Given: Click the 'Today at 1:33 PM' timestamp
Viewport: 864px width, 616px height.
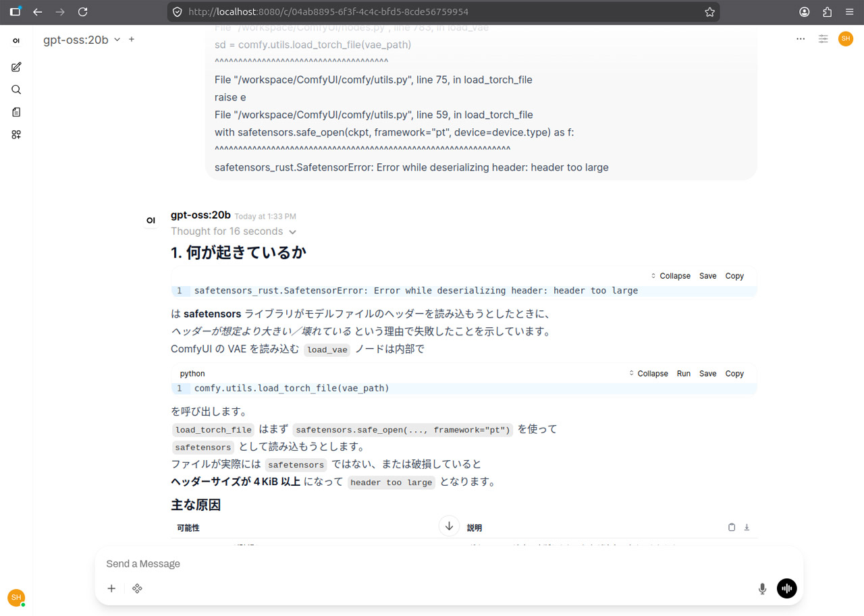Looking at the screenshot, I should click(x=265, y=217).
